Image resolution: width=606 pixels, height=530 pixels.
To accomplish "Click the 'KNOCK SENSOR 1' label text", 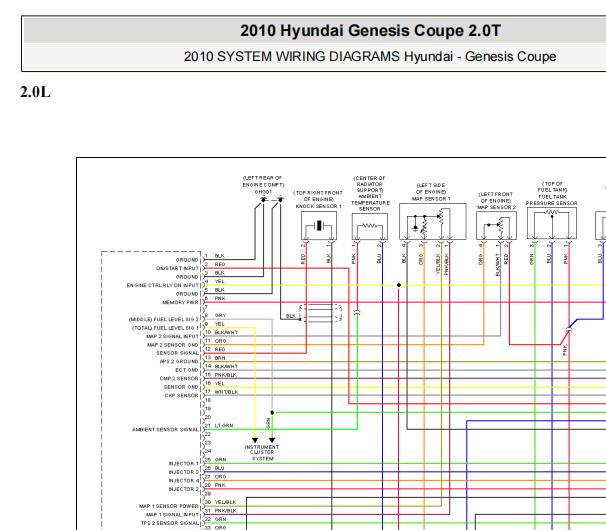I will coord(318,206).
